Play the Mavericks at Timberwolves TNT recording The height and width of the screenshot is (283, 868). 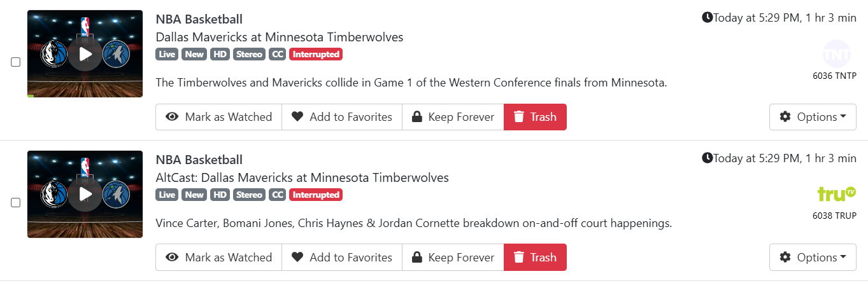click(85, 54)
